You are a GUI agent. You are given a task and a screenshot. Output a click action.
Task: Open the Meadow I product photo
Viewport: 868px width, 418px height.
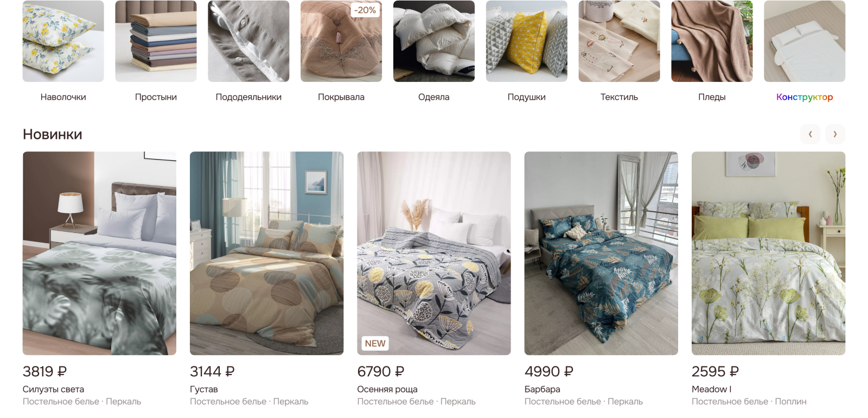768,253
